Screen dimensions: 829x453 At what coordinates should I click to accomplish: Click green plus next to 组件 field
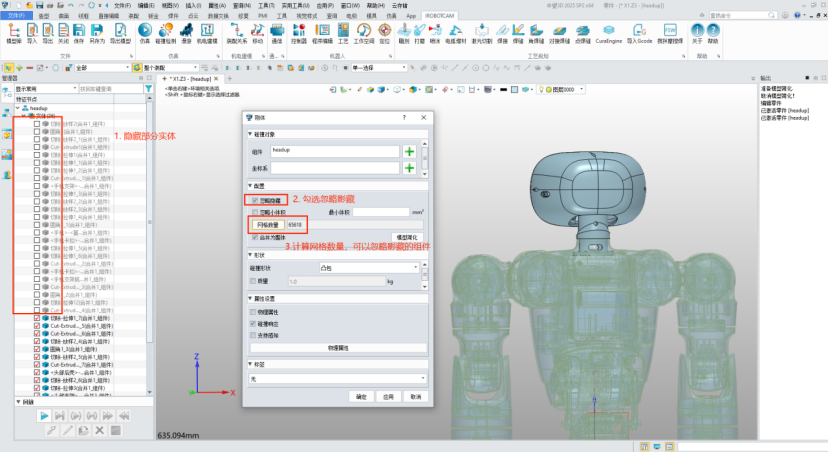pyautogui.click(x=409, y=151)
